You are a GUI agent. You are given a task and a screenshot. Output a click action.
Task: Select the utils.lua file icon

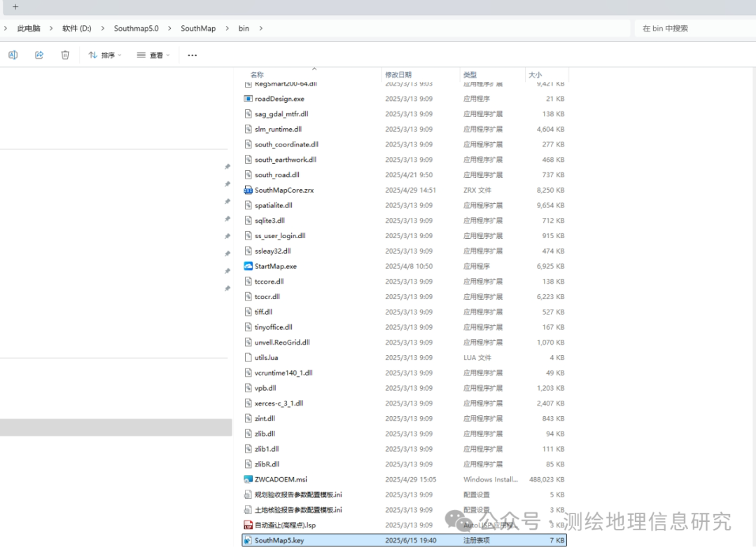point(248,357)
